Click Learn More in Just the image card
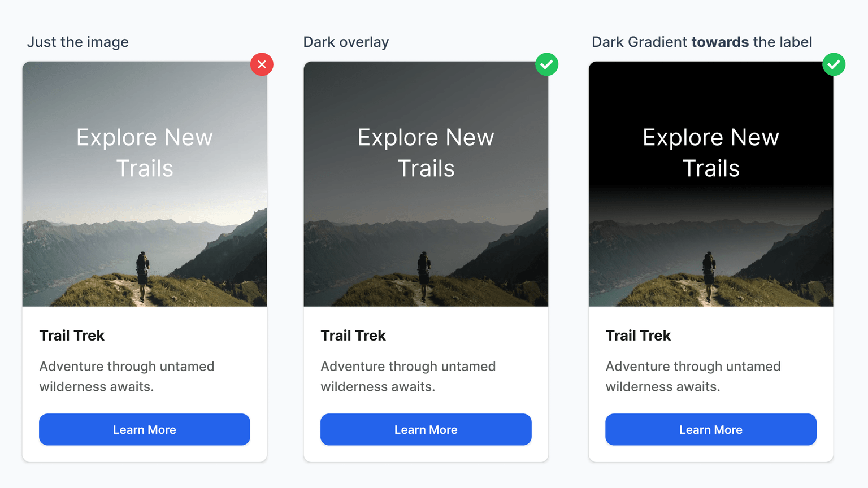The image size is (868, 488). 145,429
